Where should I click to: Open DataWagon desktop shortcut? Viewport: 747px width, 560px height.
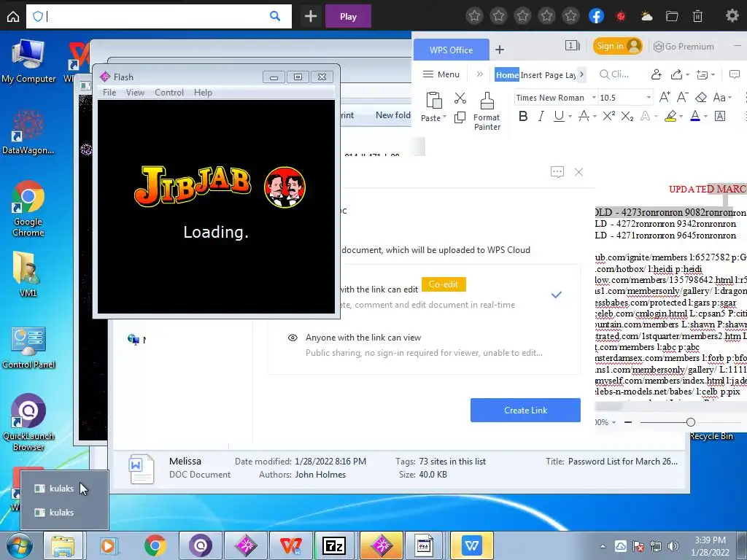[28, 133]
